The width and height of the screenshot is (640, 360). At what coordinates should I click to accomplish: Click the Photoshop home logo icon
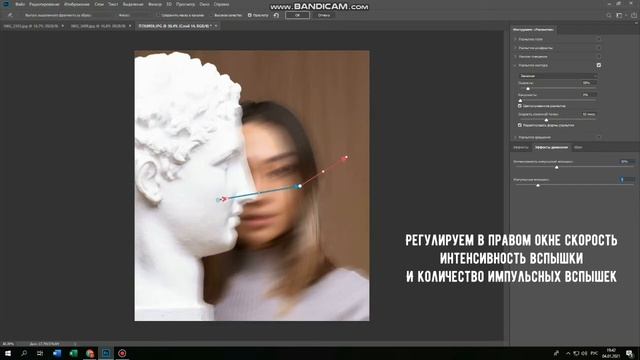[x=6, y=4]
